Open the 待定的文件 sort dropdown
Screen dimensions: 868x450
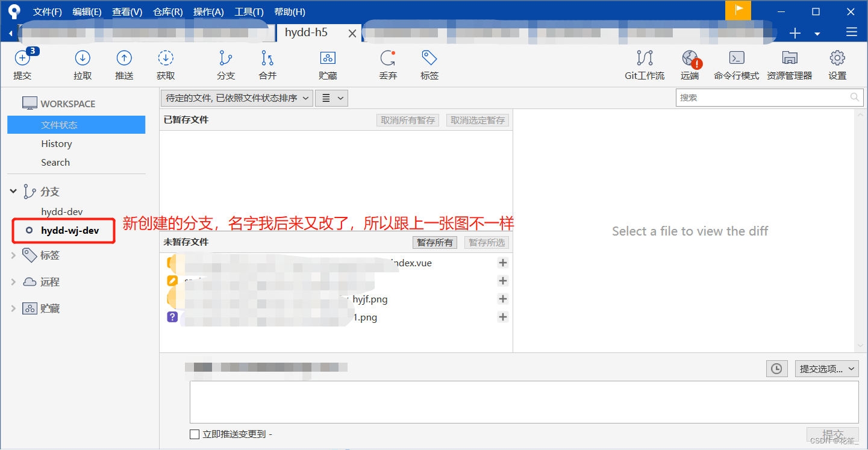pyautogui.click(x=237, y=98)
